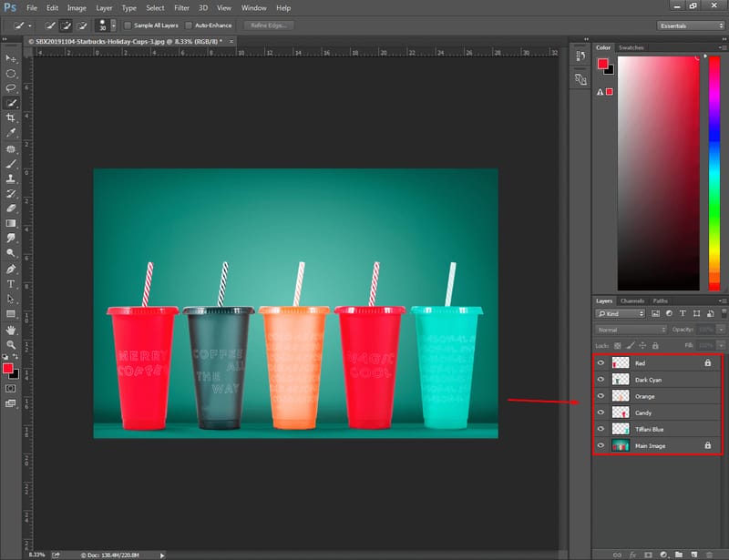The width and height of the screenshot is (729, 560).
Task: Select the Lasso tool
Action: click(11, 88)
